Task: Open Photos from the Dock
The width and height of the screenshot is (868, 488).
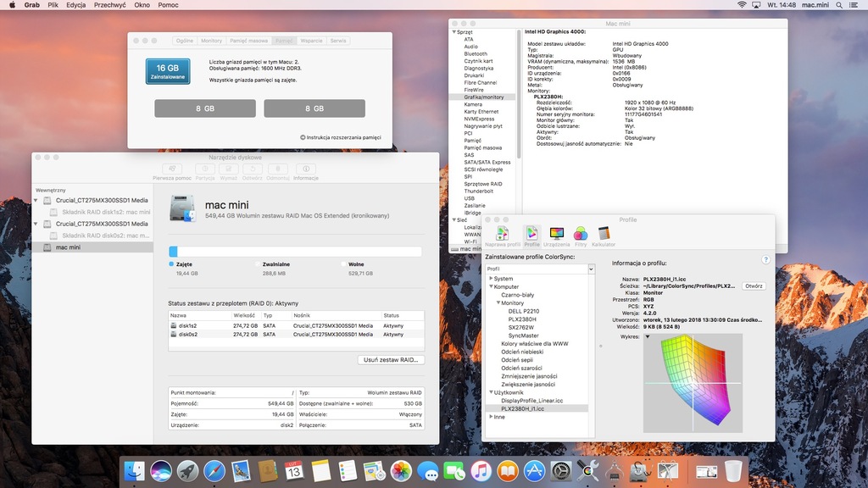Action: point(401,471)
